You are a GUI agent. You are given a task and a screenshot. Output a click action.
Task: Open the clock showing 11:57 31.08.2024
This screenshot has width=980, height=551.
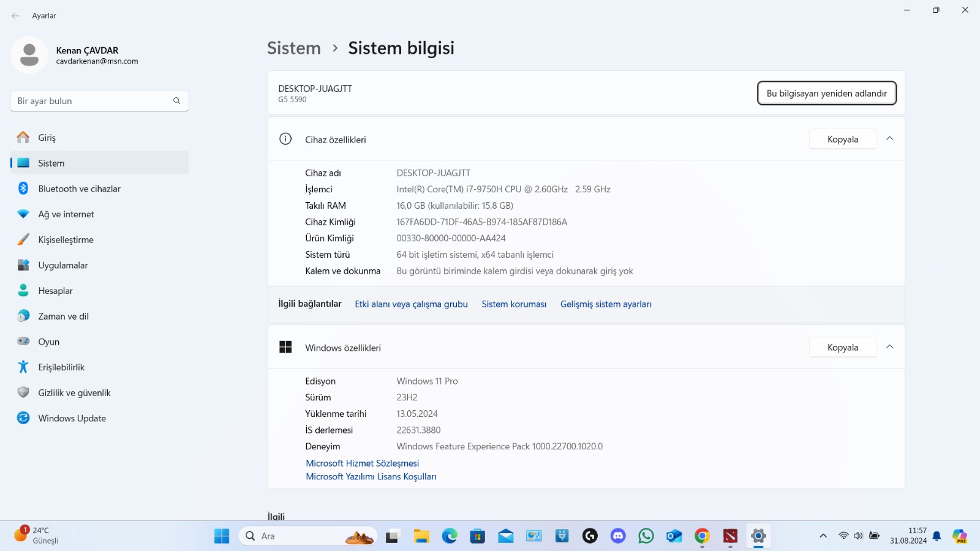pos(908,536)
